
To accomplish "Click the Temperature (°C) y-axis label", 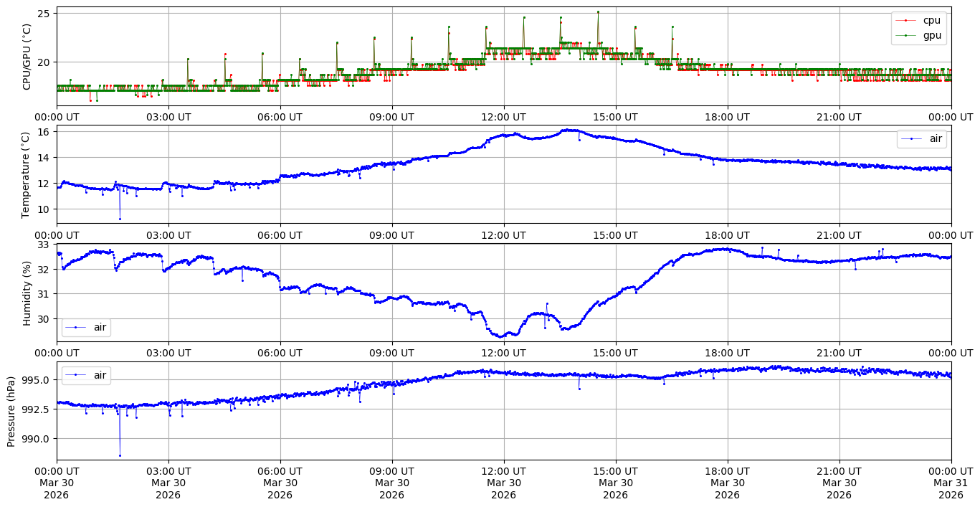I will point(27,174).
